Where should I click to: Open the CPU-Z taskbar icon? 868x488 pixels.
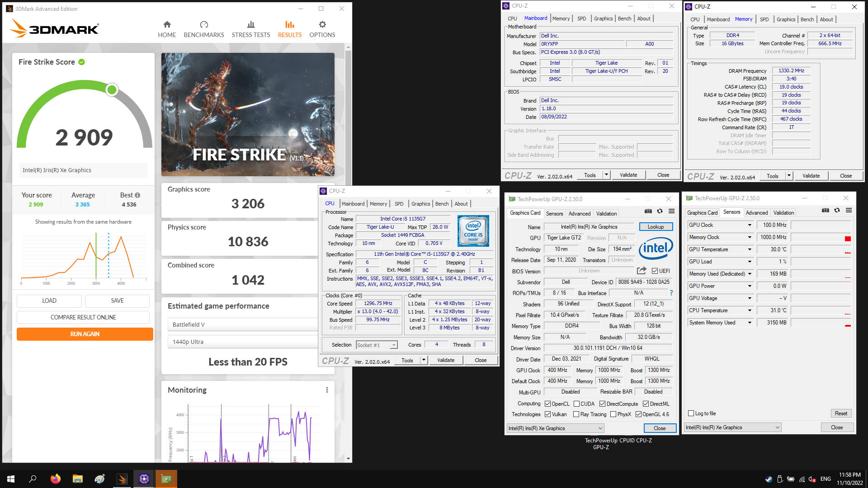[144, 479]
